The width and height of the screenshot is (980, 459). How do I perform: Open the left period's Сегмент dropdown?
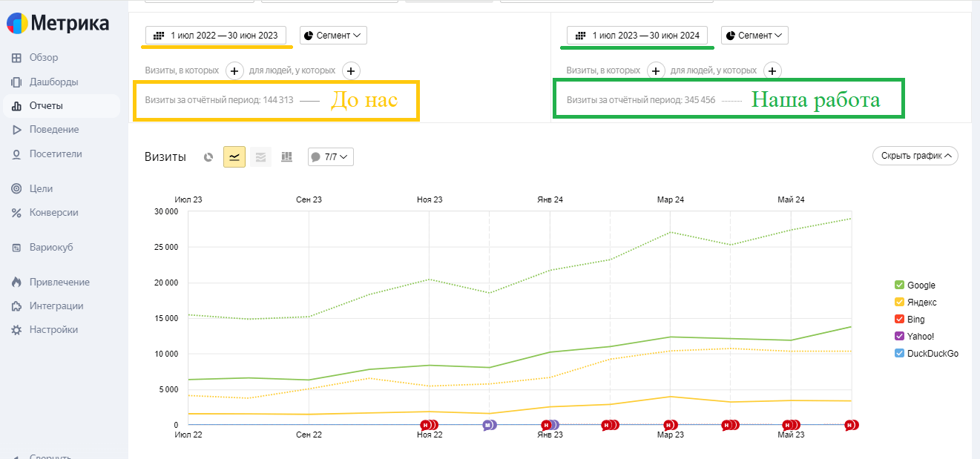333,35
